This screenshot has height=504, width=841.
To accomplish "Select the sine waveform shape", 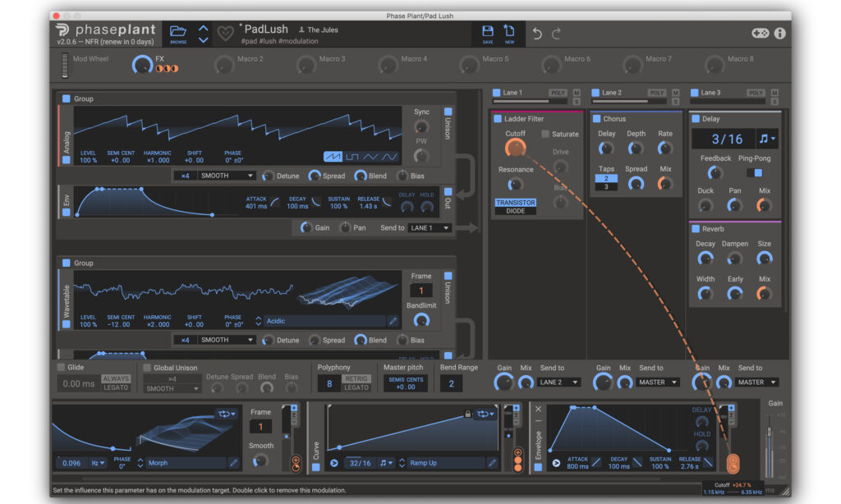I will coord(389,157).
